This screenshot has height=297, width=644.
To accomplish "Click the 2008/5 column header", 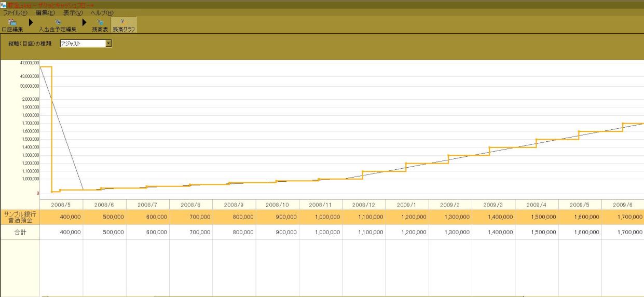I will click(61, 205).
